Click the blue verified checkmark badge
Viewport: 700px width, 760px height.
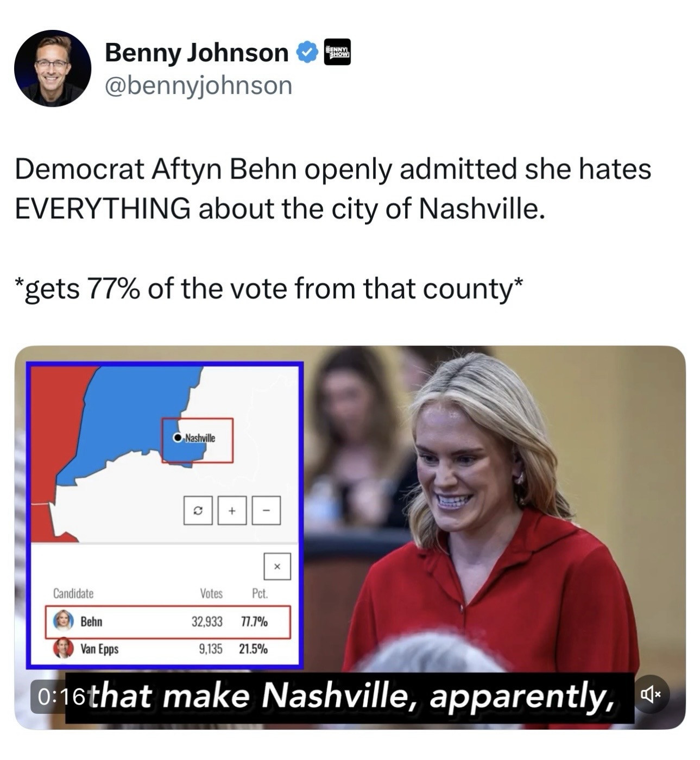pos(307,52)
